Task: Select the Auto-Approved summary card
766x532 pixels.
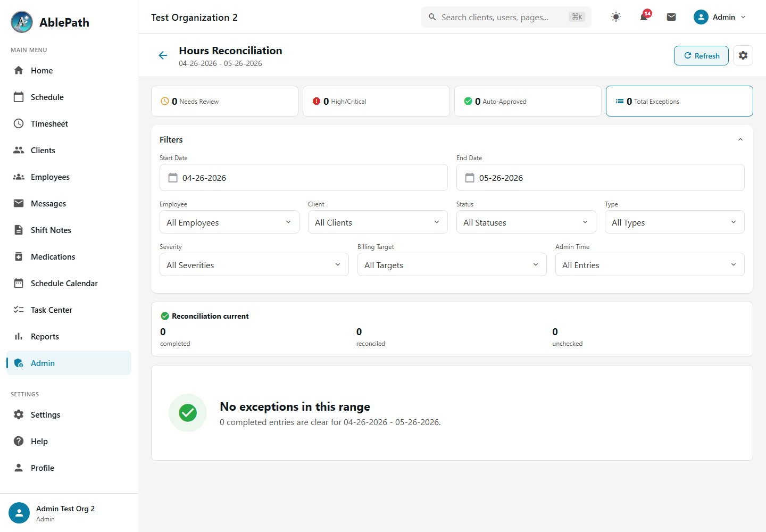Action: 528,101
